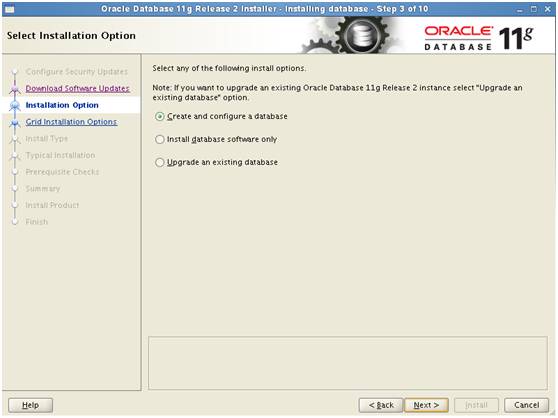Close the installer window
This screenshot has height=418, width=558.
click(548, 9)
